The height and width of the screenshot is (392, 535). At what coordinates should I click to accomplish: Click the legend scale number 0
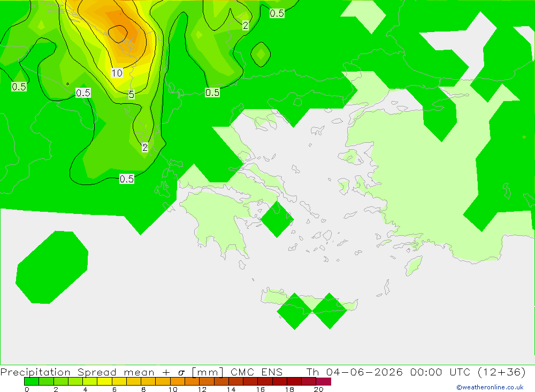pyautogui.click(x=27, y=389)
